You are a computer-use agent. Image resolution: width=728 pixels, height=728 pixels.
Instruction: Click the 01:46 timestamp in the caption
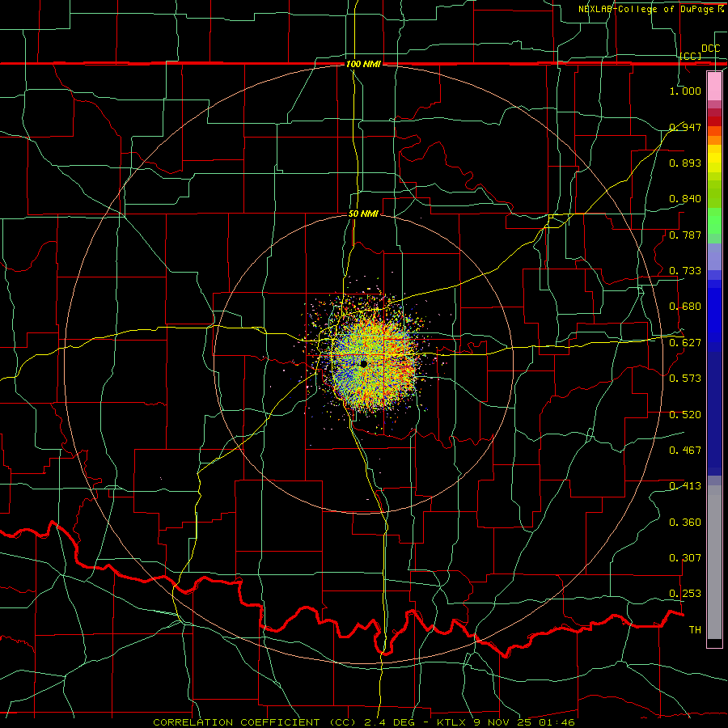[x=557, y=722]
